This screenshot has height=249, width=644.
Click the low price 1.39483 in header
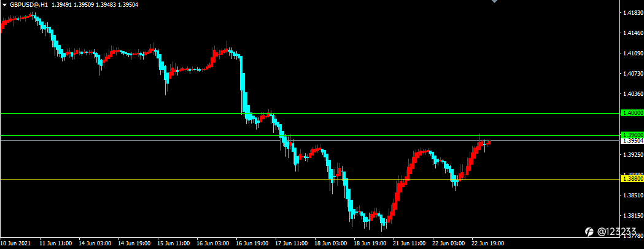(106, 5)
